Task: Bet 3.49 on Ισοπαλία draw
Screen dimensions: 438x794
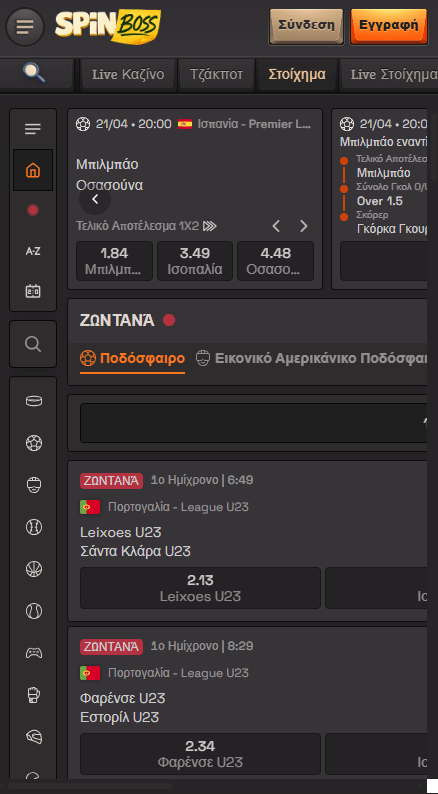Action: [195, 261]
